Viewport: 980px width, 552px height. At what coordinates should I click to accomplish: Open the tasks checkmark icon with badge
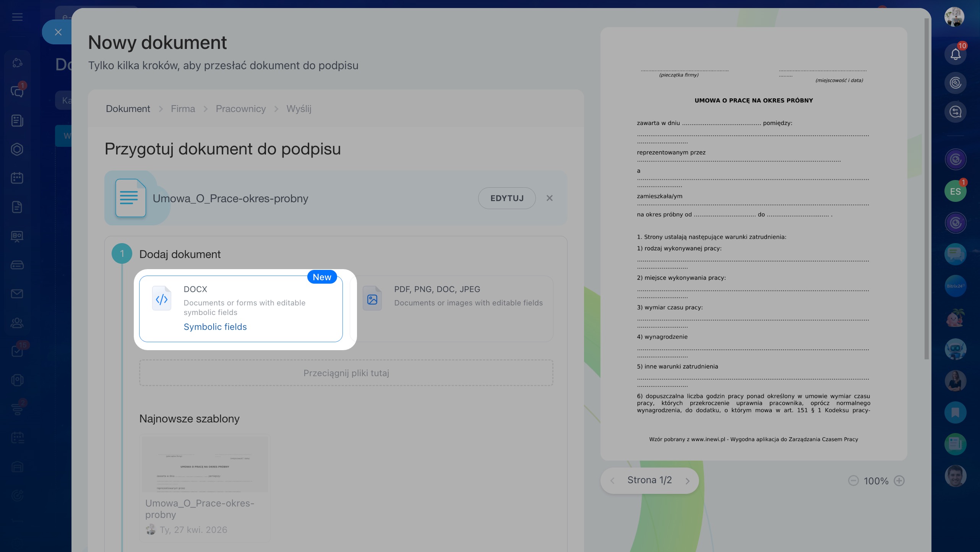pos(17,351)
